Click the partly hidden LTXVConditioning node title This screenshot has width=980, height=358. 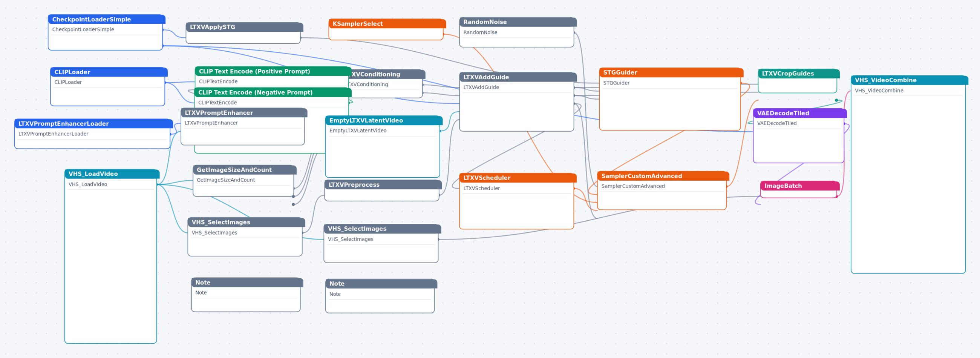387,74
